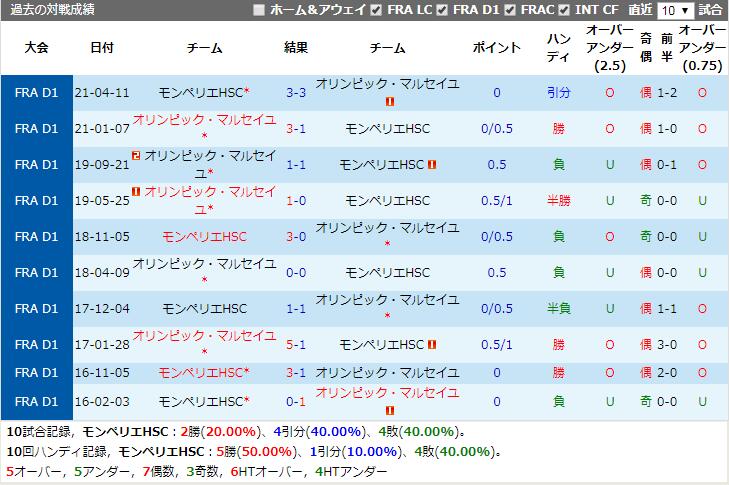
Task: Open the 0-1 result of 16-02-03
Action: click(x=296, y=402)
